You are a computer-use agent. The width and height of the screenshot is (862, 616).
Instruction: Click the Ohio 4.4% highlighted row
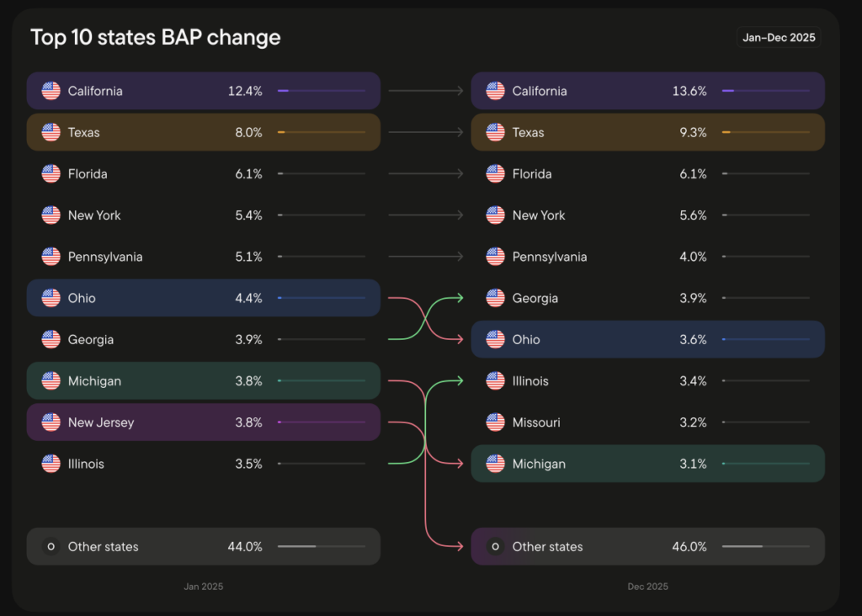click(x=203, y=298)
